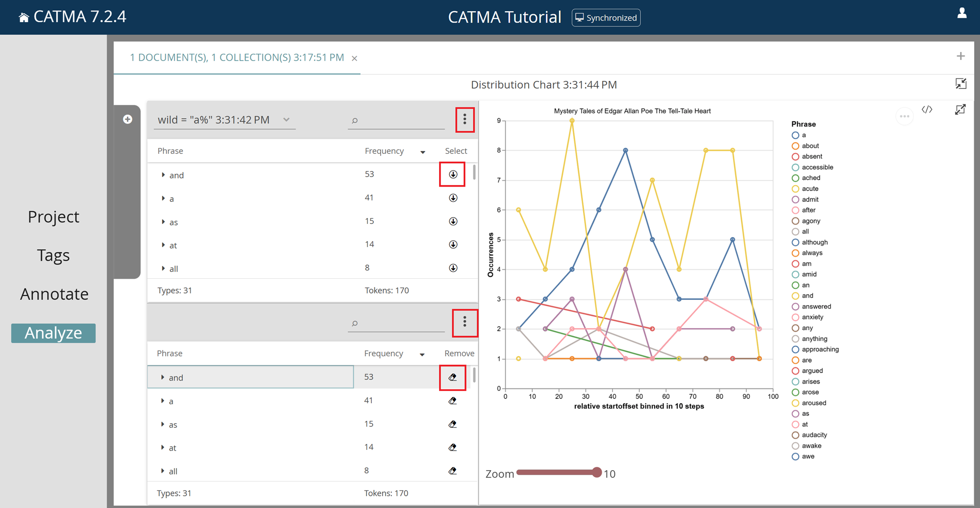Open the Project view from the sidebar
Screen dimensions: 980x508
tap(53, 217)
